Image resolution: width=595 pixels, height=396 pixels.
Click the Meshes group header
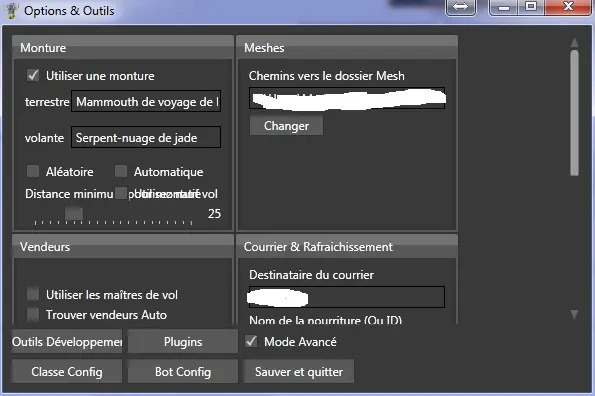pyautogui.click(x=347, y=47)
